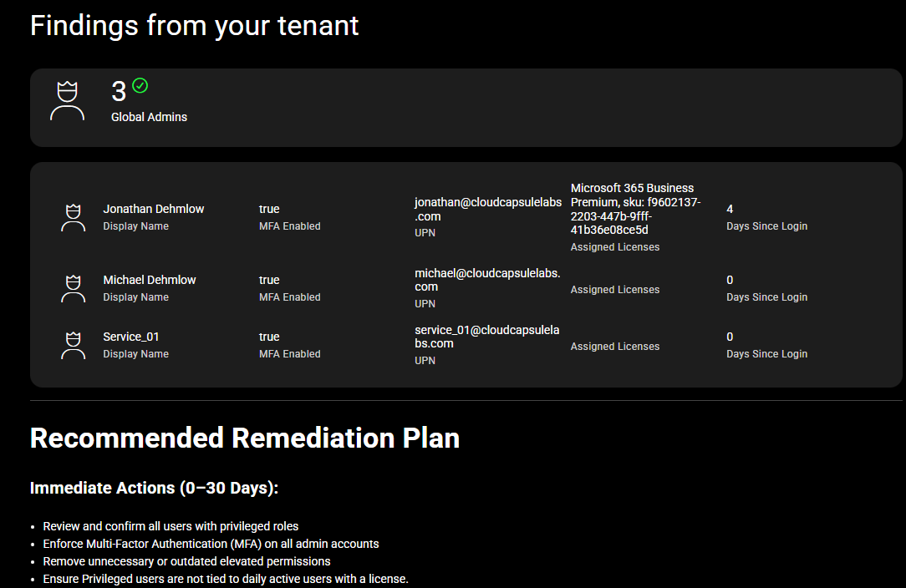Click the admin icon beside Service_01
The image size is (906, 588).
(x=74, y=345)
